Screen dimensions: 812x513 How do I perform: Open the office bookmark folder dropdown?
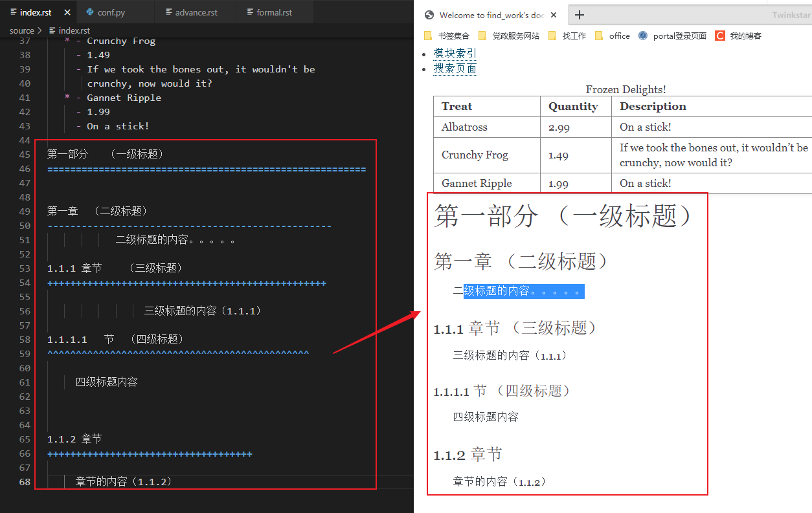point(611,36)
